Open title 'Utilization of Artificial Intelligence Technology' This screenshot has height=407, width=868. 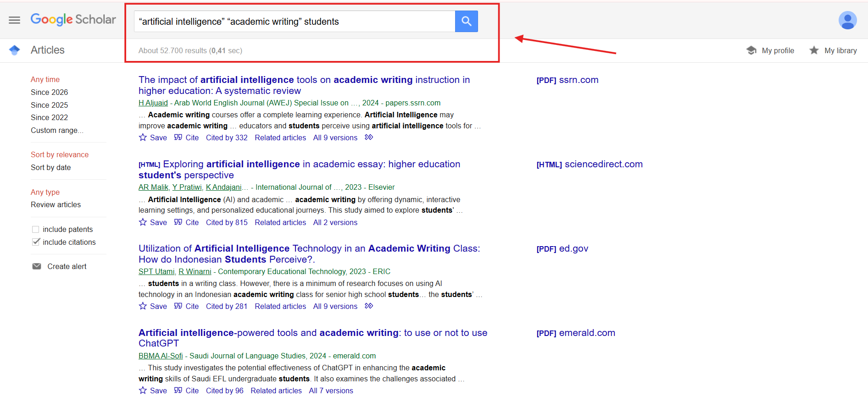[x=309, y=254]
